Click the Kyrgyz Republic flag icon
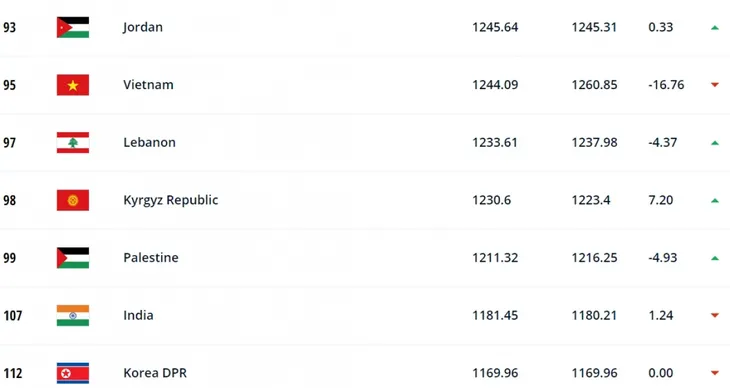 point(73,200)
